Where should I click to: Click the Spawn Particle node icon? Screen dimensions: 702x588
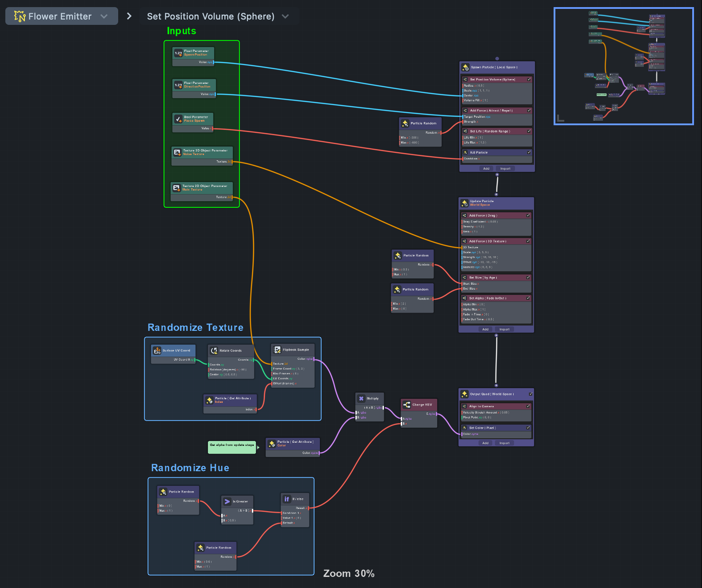pyautogui.click(x=465, y=68)
